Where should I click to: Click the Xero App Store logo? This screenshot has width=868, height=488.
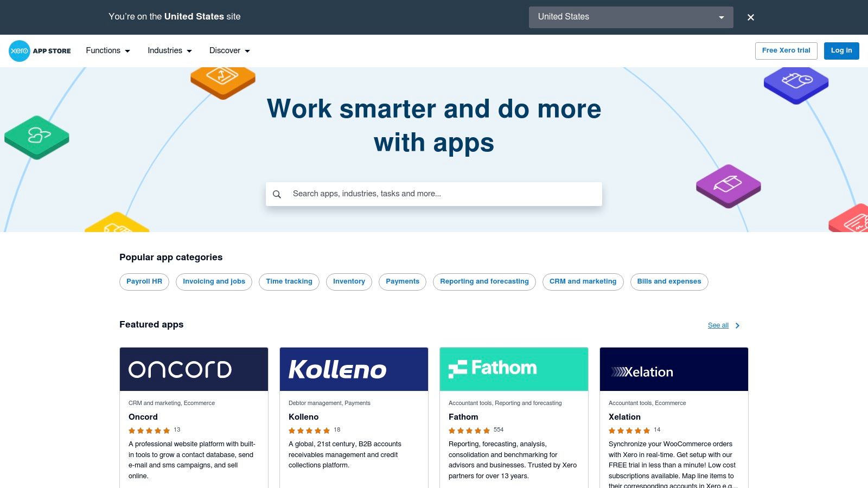pyautogui.click(x=39, y=50)
